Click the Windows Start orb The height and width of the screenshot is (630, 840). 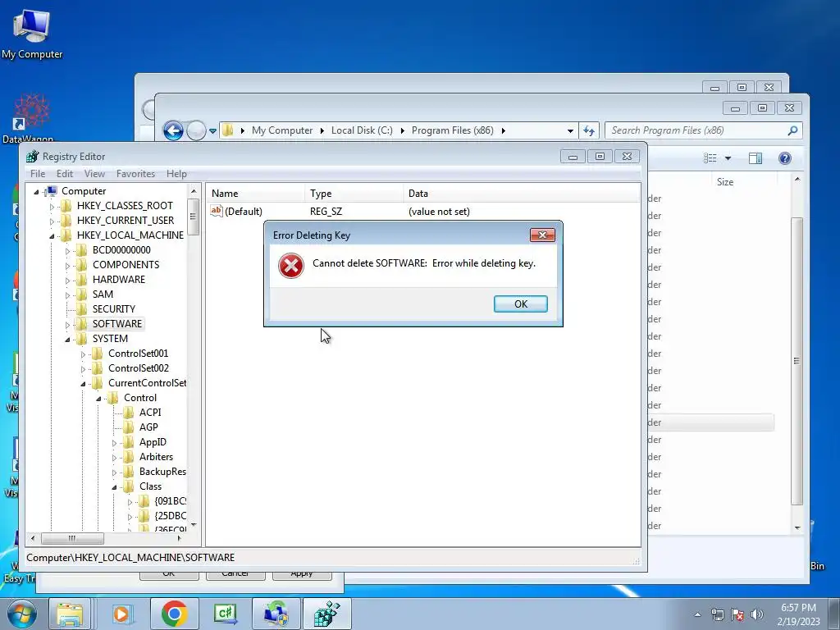[21, 614]
